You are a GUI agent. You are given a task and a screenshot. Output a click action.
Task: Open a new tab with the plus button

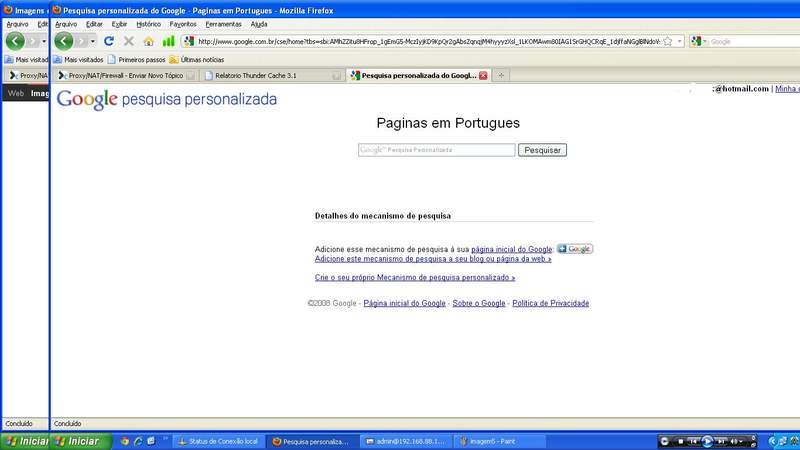tap(501, 76)
